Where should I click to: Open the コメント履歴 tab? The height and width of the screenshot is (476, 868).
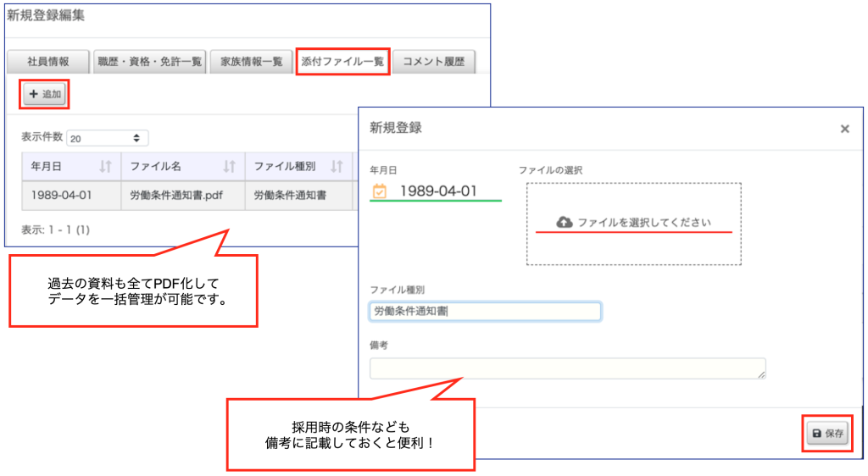[x=434, y=62]
